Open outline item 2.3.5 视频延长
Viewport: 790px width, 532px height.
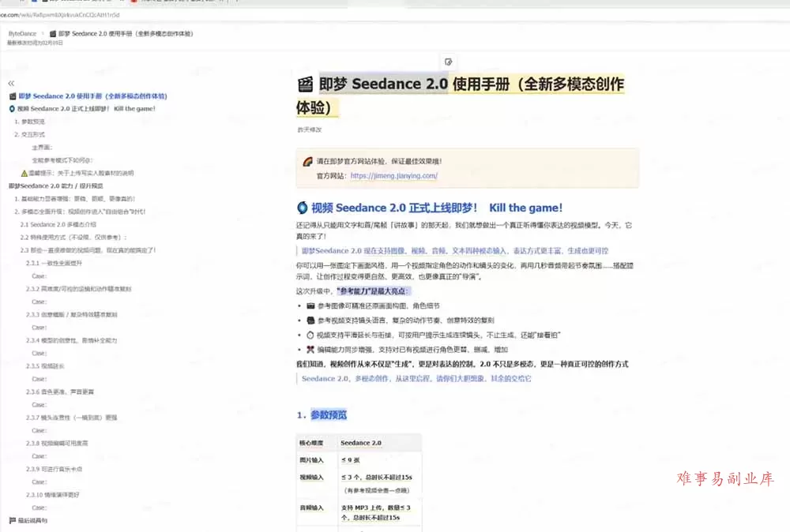pyautogui.click(x=45, y=366)
